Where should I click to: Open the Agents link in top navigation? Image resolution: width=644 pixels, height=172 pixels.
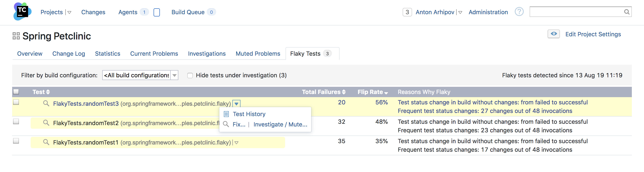(x=128, y=12)
